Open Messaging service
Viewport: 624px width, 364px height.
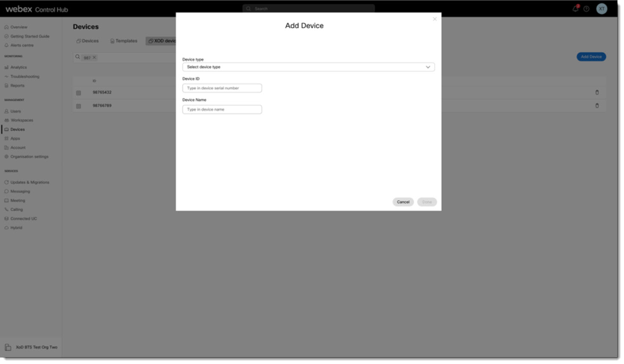pos(17,191)
